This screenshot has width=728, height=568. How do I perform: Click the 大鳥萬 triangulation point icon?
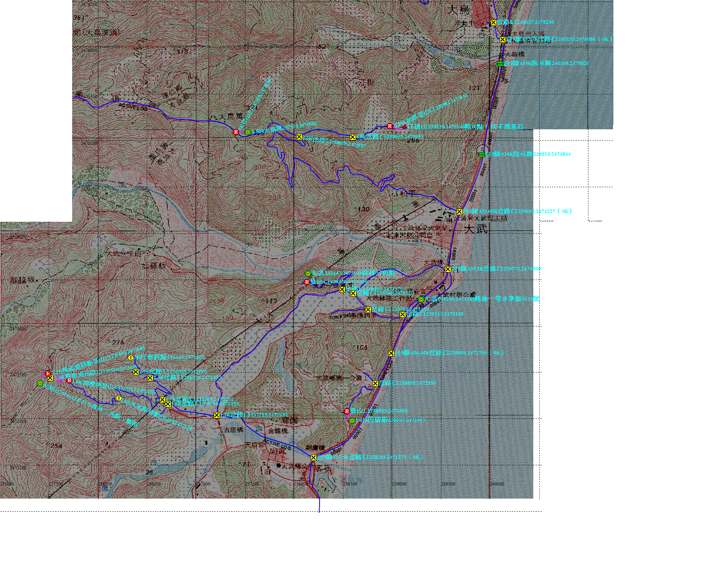point(248,132)
